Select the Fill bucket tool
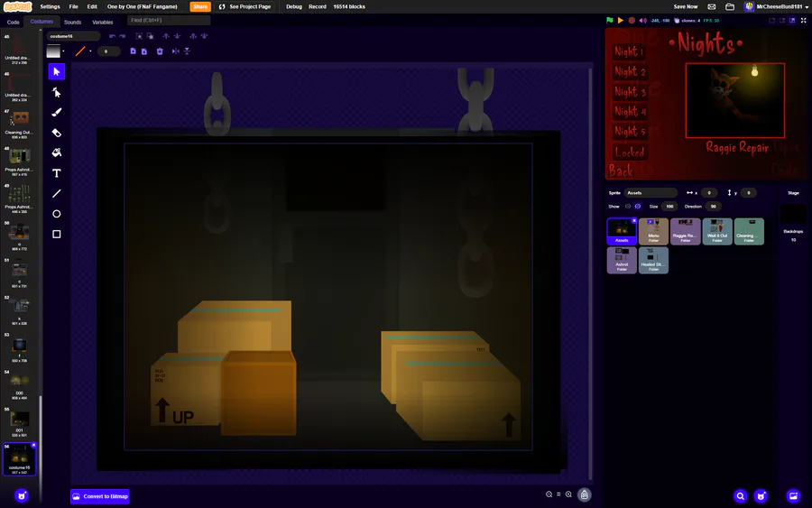This screenshot has height=508, width=812. (x=57, y=152)
